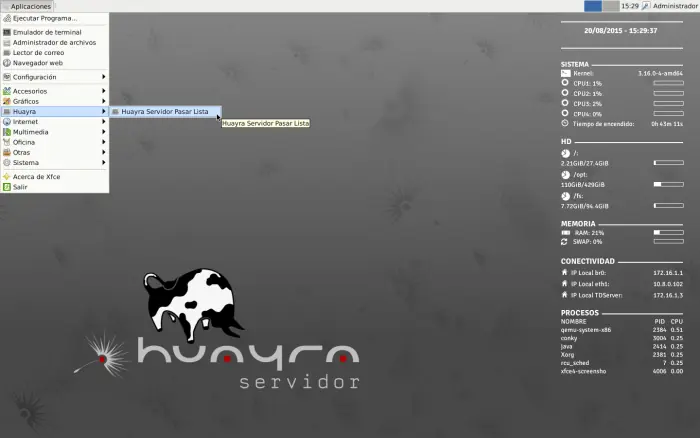Click the Oficina category icon
This screenshot has width=700, height=438.
(x=7, y=142)
